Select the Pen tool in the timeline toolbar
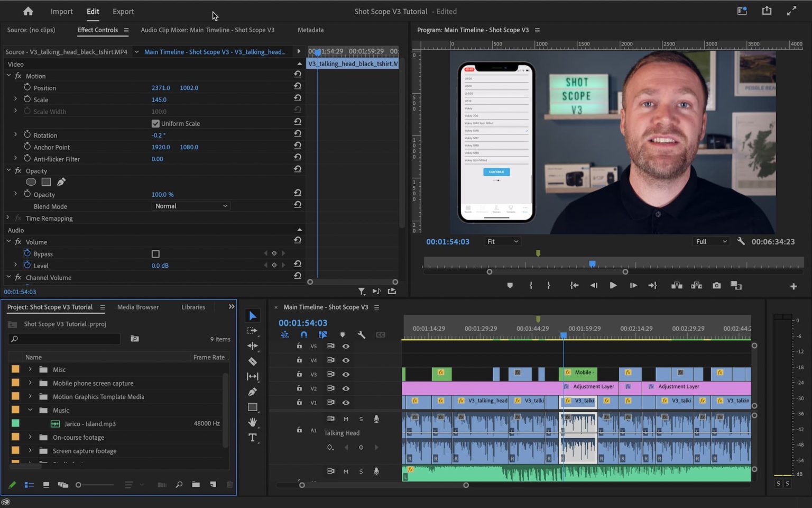This screenshot has width=812, height=508. tap(252, 392)
